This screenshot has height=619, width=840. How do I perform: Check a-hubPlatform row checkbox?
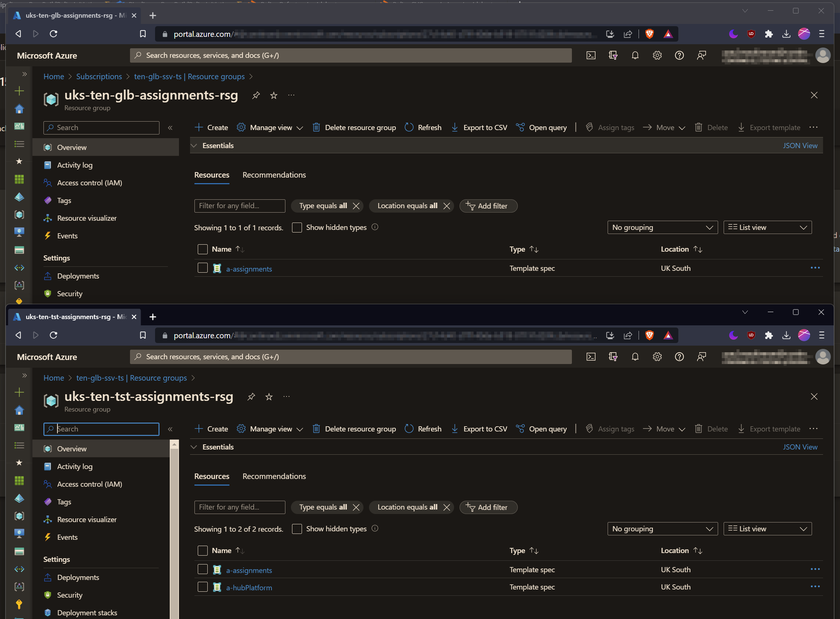(x=203, y=587)
